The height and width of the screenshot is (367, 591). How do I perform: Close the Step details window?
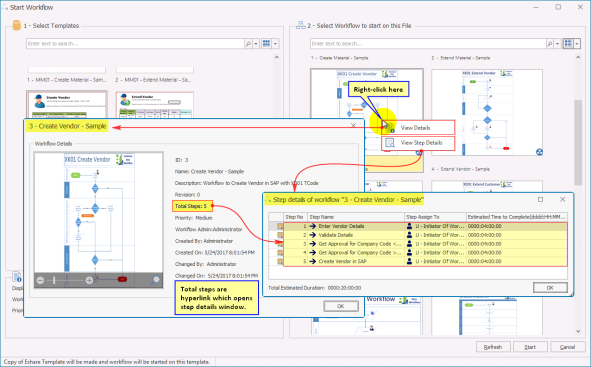[562, 199]
